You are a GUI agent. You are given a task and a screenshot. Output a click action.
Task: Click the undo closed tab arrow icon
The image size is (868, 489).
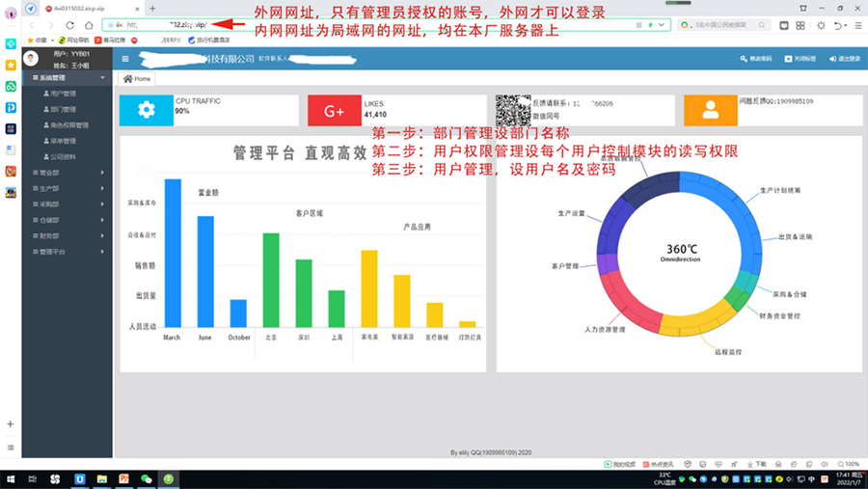[838, 25]
